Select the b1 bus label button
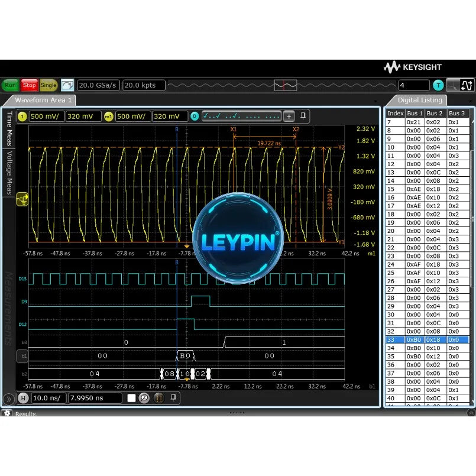476x476 pixels. (22, 356)
